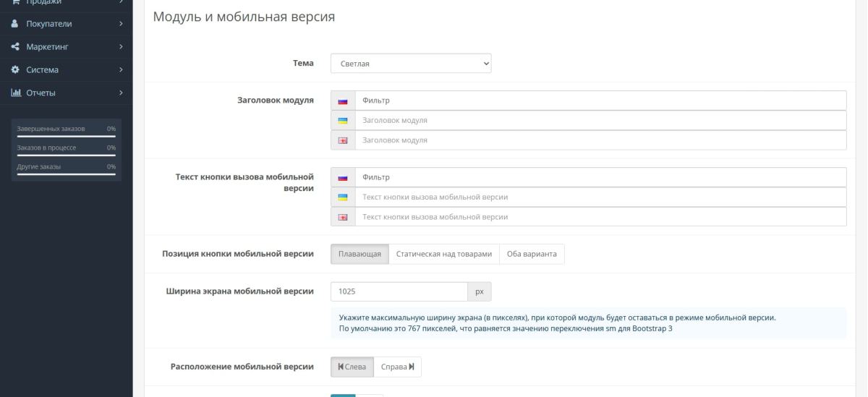Open the Тема dropdown showing Светлая
868x397 pixels.
[412, 64]
